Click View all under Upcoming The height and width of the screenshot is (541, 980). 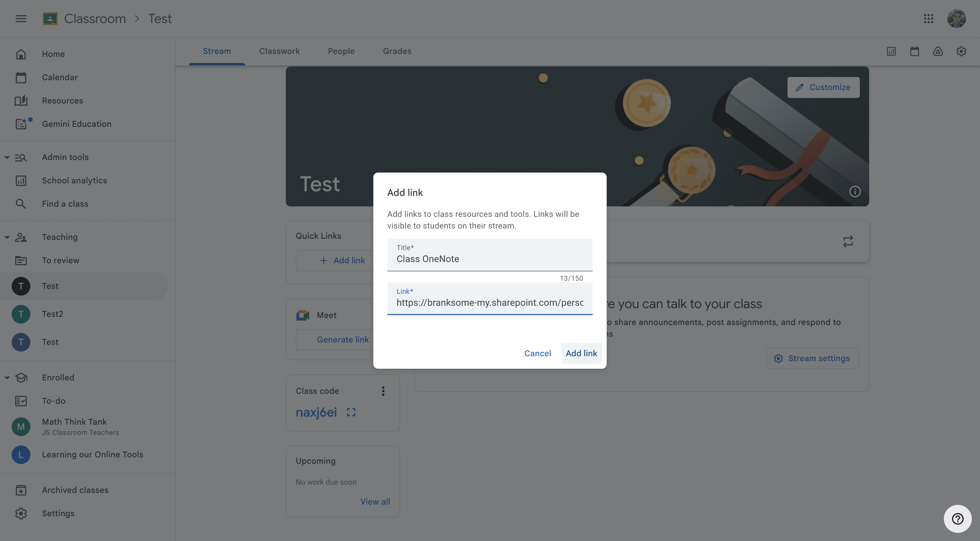pyautogui.click(x=375, y=501)
